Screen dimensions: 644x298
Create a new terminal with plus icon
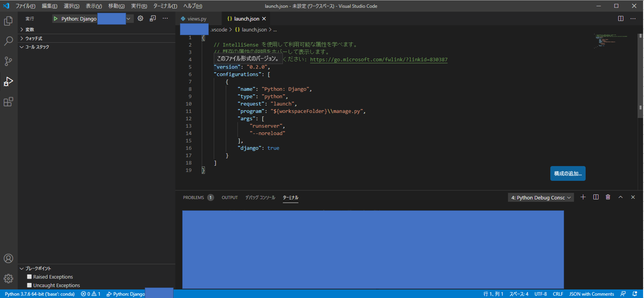click(583, 197)
